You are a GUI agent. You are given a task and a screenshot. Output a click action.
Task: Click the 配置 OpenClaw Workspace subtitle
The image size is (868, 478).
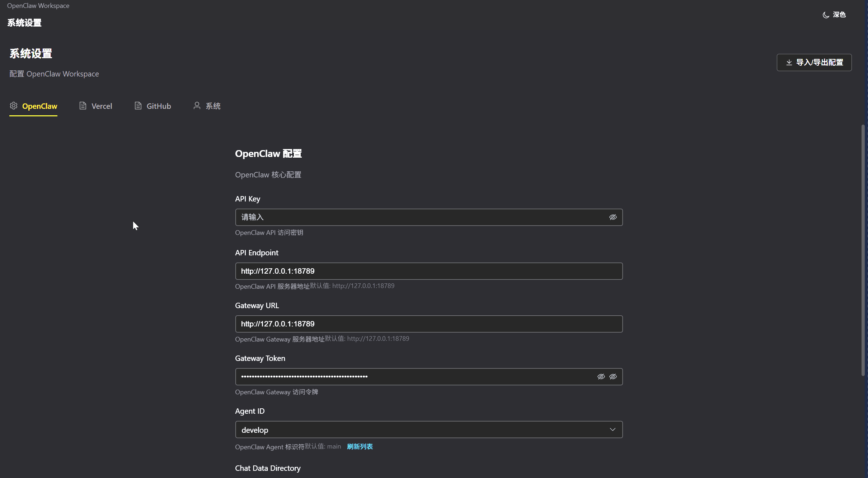[x=54, y=74]
